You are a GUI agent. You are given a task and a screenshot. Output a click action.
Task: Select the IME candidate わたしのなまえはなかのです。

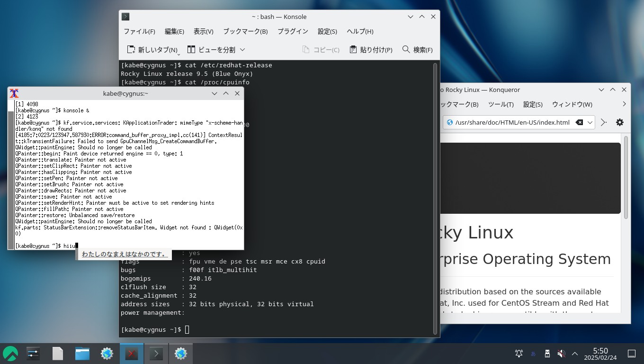(x=125, y=255)
